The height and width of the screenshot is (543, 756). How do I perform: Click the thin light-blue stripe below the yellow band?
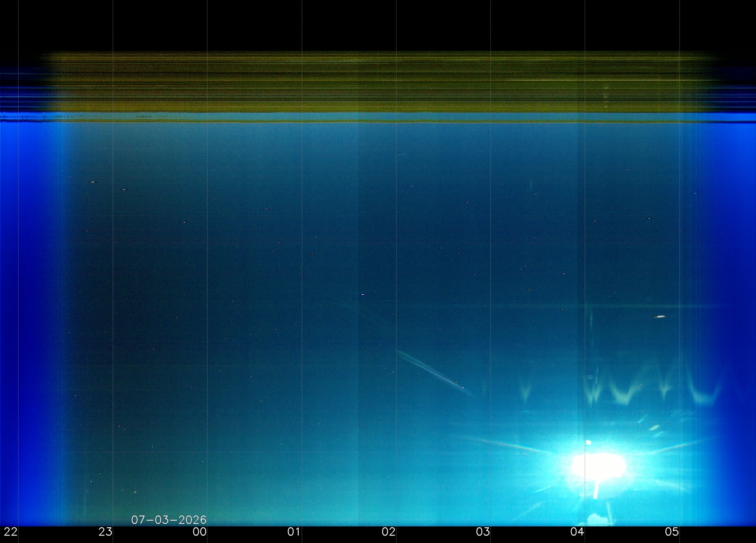[x=378, y=117]
